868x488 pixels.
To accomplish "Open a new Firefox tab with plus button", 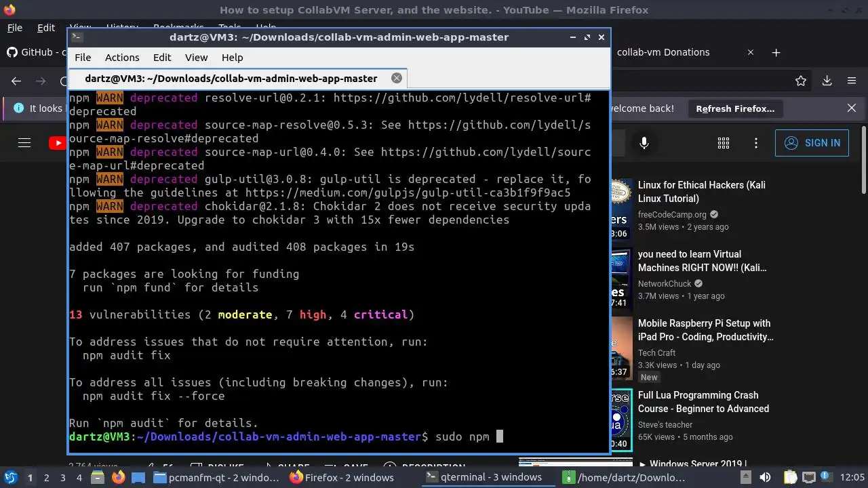I will point(776,52).
